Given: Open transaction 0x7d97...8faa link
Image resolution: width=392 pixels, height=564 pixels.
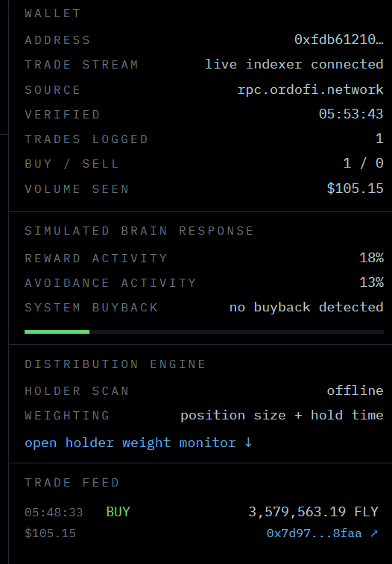Looking at the screenshot, I should coord(322,533).
